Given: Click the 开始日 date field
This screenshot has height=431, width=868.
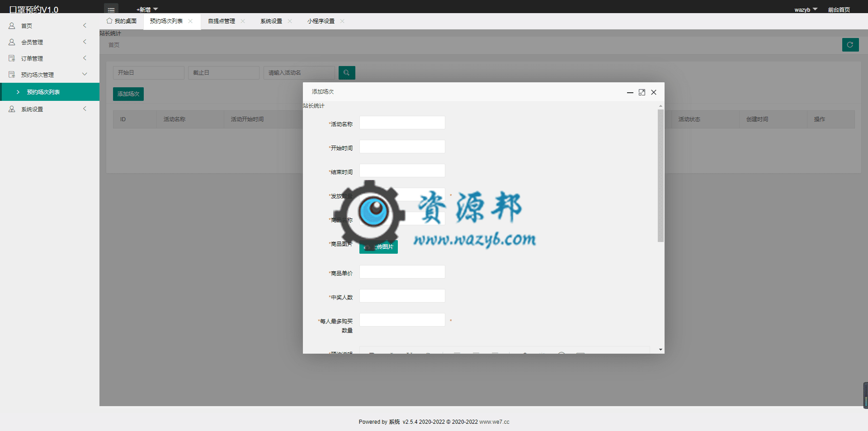Looking at the screenshot, I should pos(149,73).
